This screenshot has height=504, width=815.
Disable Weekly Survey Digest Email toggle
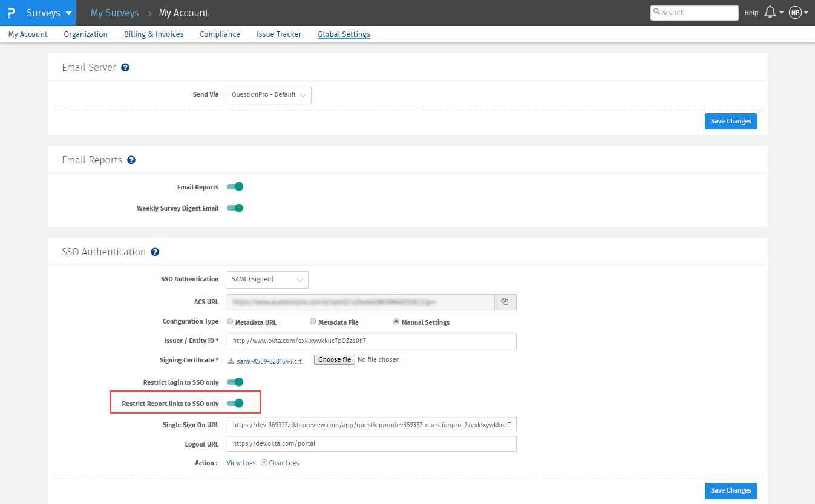coord(235,208)
